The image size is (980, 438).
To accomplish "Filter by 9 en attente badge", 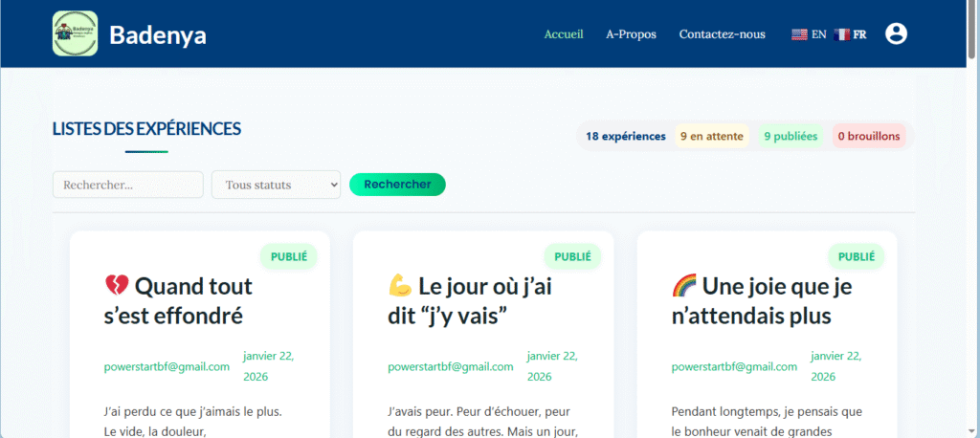I will (x=711, y=137).
